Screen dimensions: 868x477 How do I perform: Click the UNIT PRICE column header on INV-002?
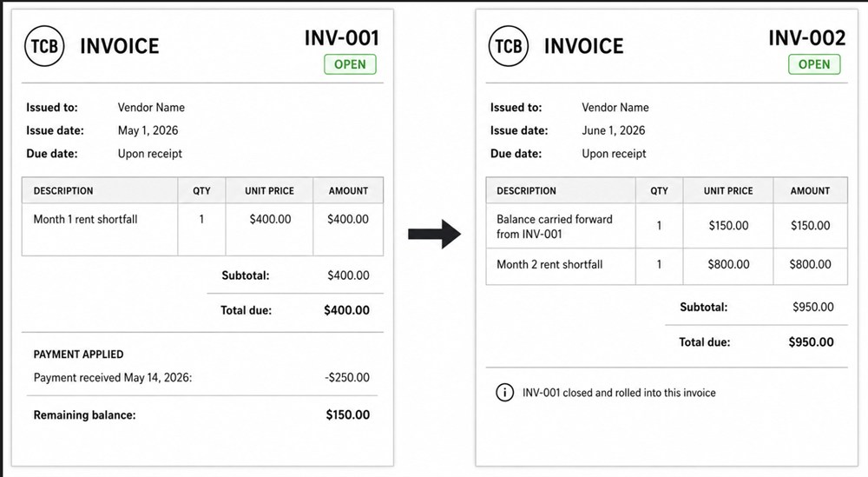click(728, 190)
